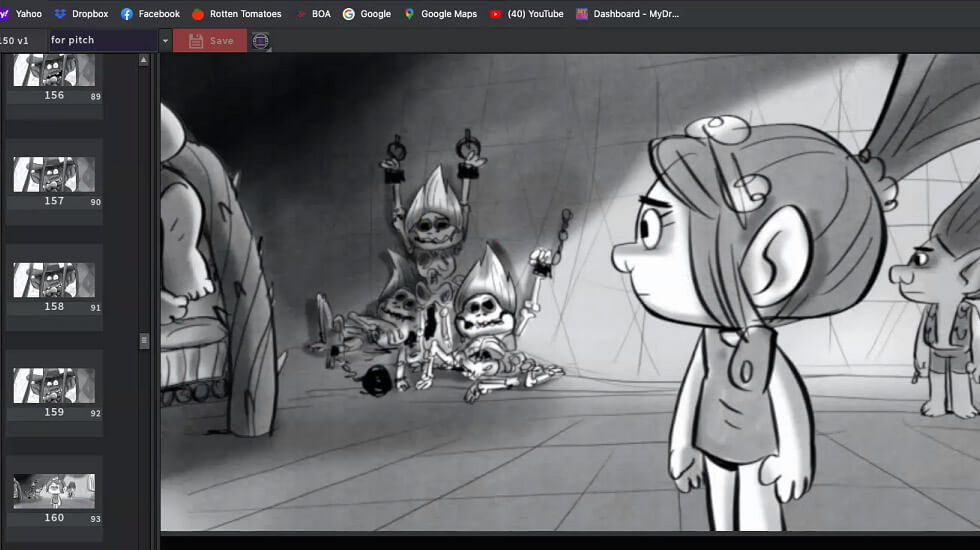980x550 pixels.
Task: Select storyboard panel thumbnail 160
Action: (x=54, y=491)
